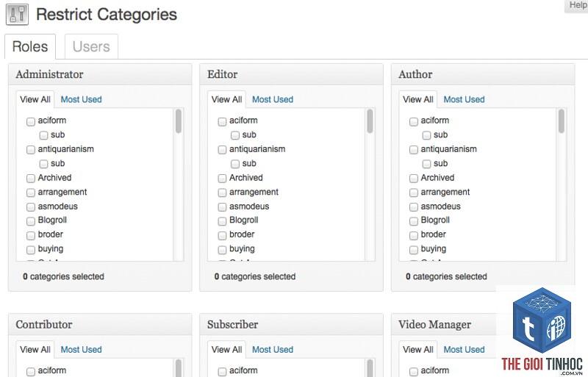
Task: Open Most Used tab in Editor panel
Action: tap(273, 99)
